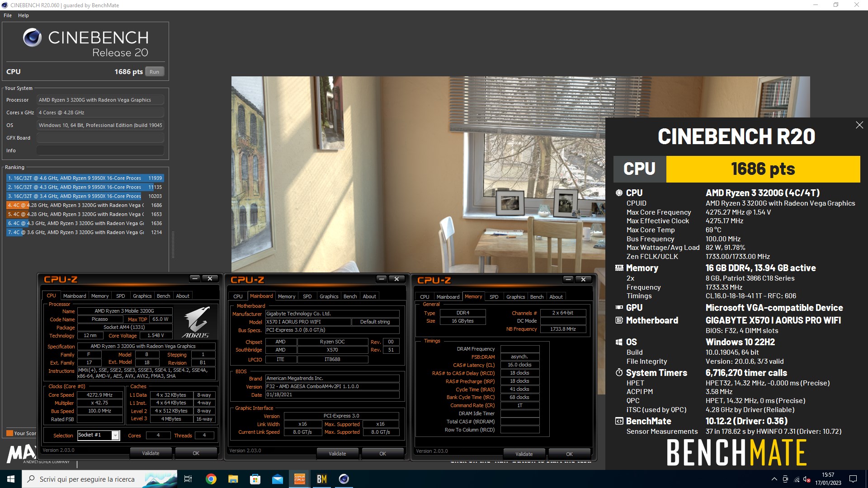Open the Help menu in Cinebench
The width and height of the screenshot is (868, 488).
(x=24, y=15)
